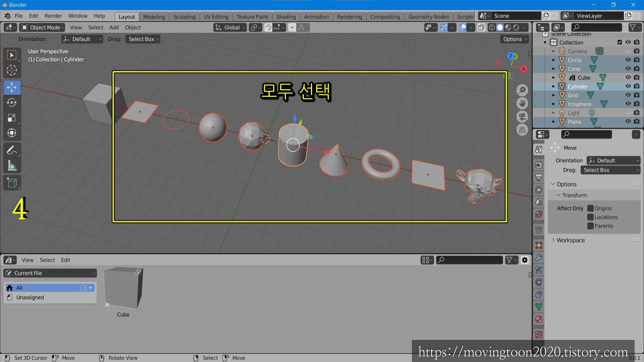Open the Add menu in viewport header

(x=114, y=27)
